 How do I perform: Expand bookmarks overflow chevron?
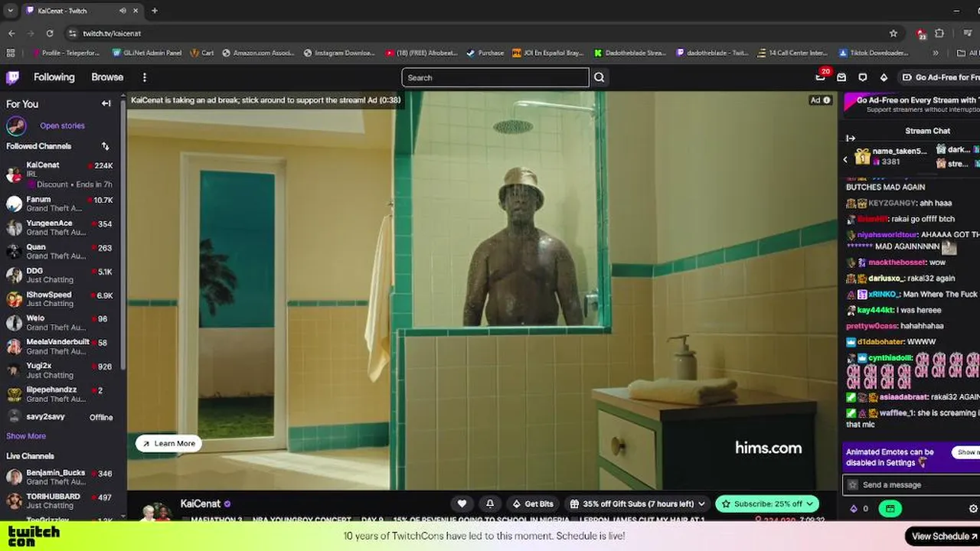click(x=935, y=53)
